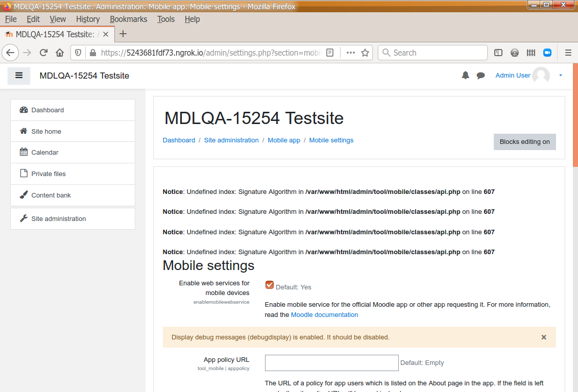
Task: Select the MDLQA-15254 Testsite tab
Action: (x=57, y=34)
